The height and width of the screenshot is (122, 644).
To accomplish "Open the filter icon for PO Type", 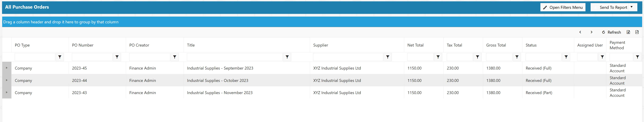I will [x=60, y=57].
